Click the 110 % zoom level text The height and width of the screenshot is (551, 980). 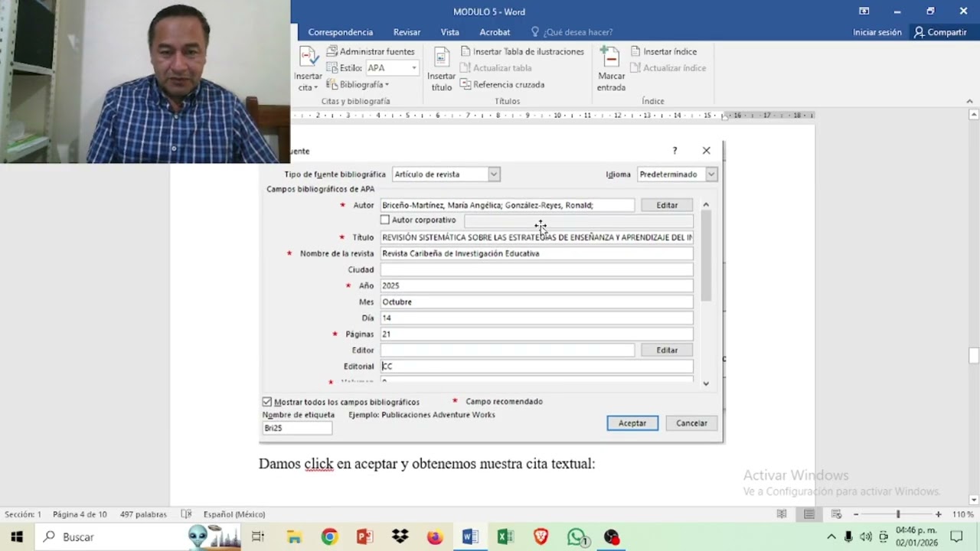click(962, 514)
